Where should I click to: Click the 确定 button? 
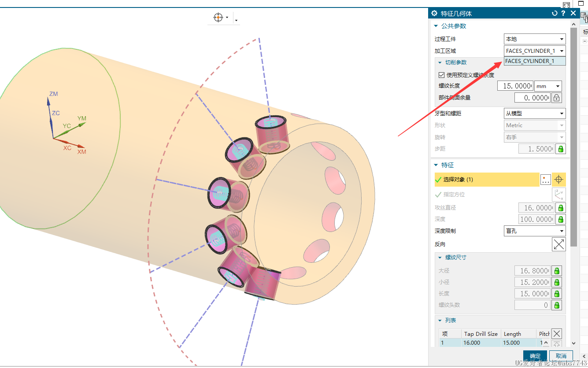[535, 356]
